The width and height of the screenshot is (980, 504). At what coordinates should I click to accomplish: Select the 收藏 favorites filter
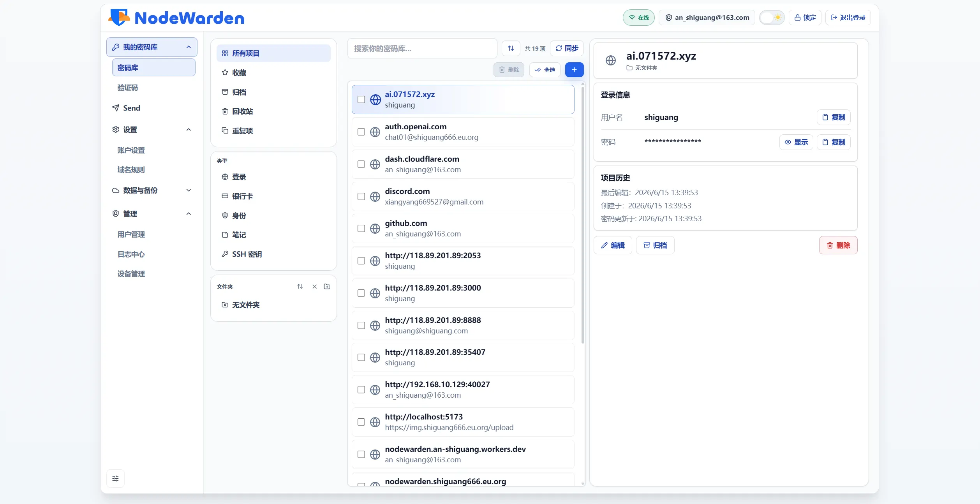pyautogui.click(x=273, y=73)
